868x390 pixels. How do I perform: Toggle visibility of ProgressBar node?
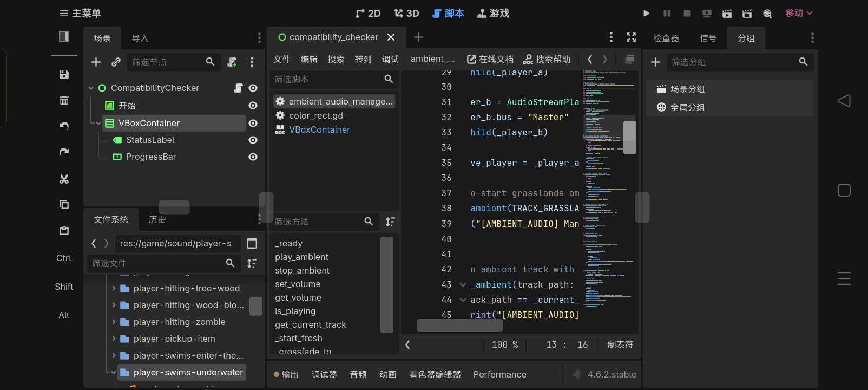(253, 157)
